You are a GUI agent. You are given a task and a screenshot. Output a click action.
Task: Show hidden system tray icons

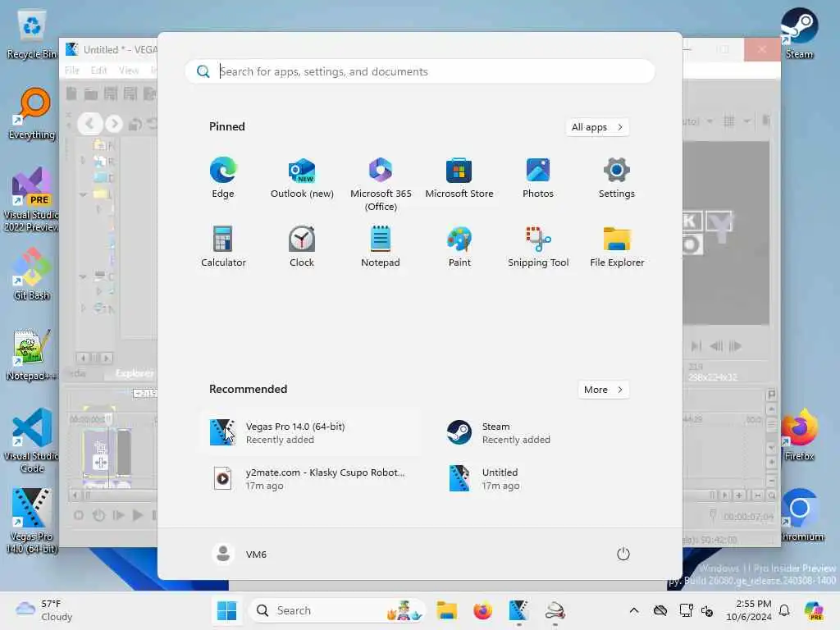[634, 610]
